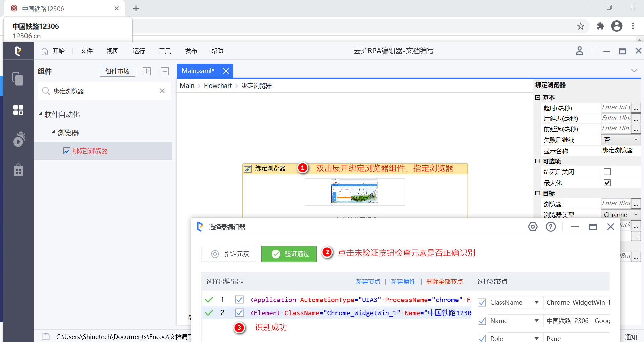
Task: Open 失败后继续 dropdown
Action: point(621,140)
